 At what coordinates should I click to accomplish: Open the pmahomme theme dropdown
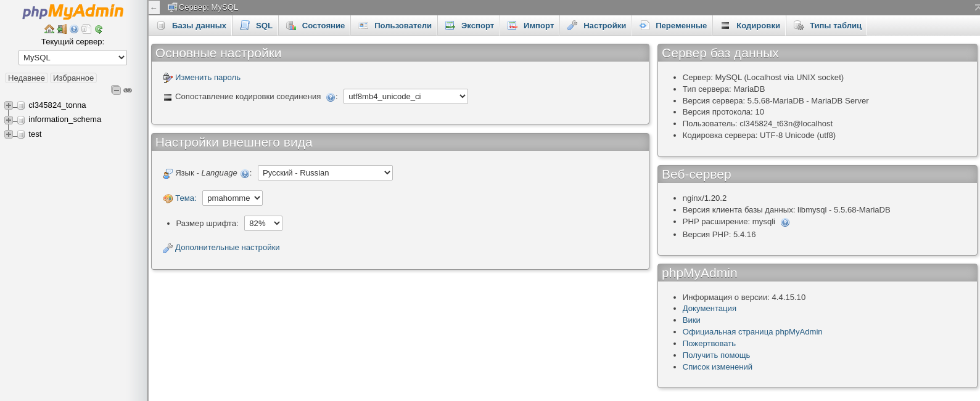coord(233,198)
